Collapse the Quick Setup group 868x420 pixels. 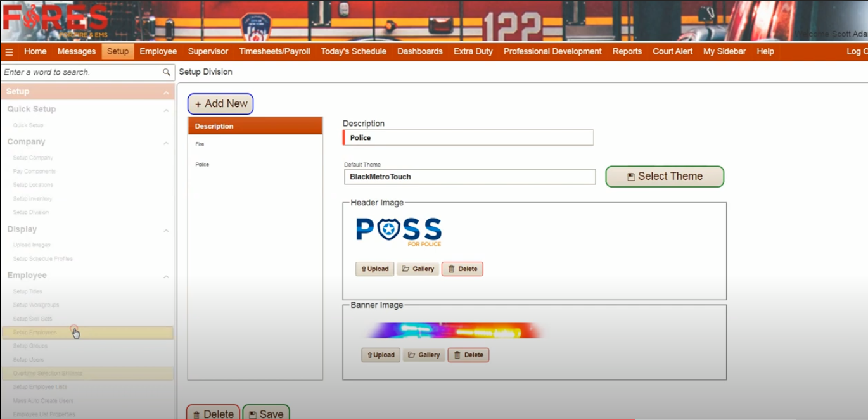click(166, 110)
